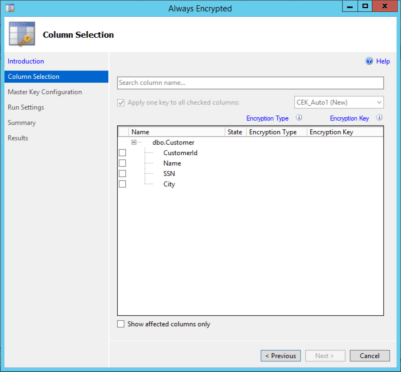The image size is (401, 372).
Task: Collapse the dbo.Customer tree node
Action: pyautogui.click(x=134, y=142)
